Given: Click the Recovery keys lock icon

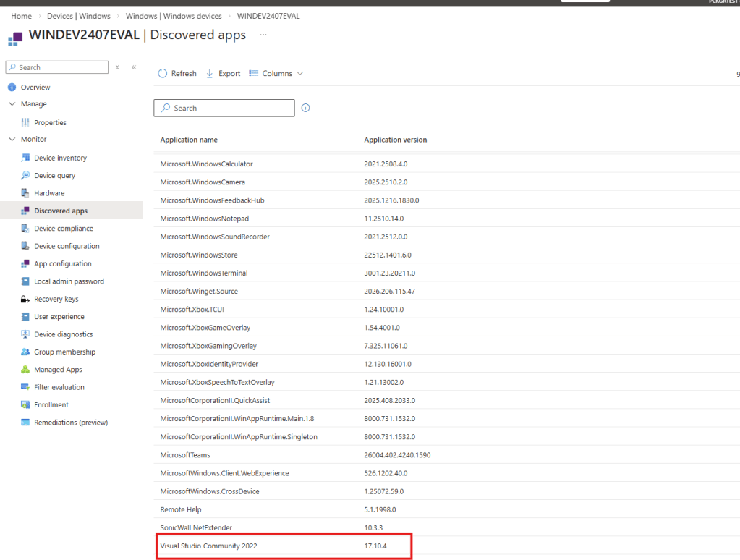Looking at the screenshot, I should click(26, 300).
